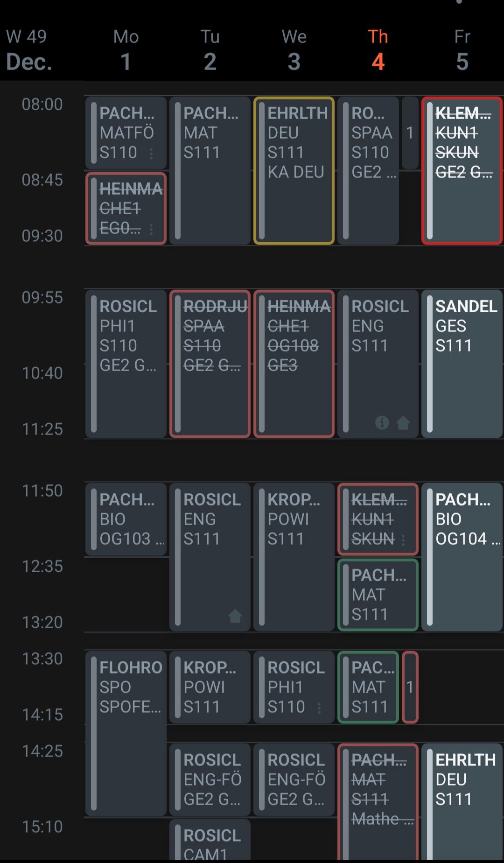This screenshot has width=504, height=863.
Task: Tap three-dot indicator on Wednesday PHI1 lesson
Action: [x=319, y=708]
